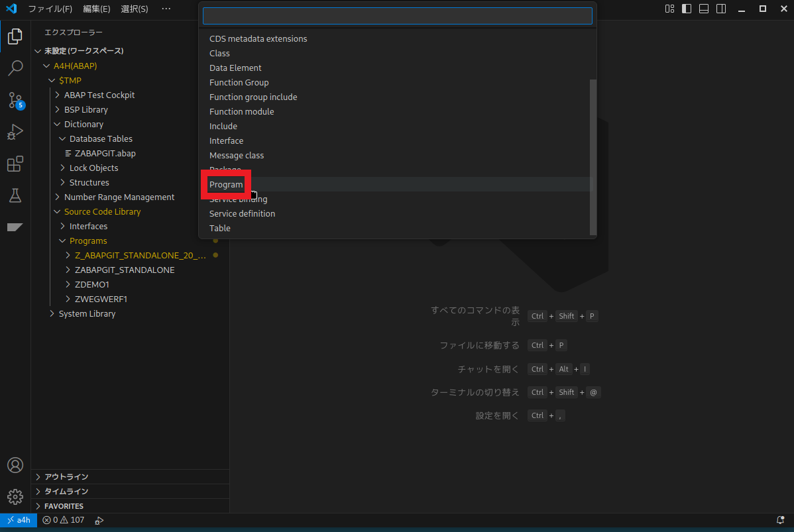
Task: Open Source Control view showing 5 changes
Action: pos(15,100)
